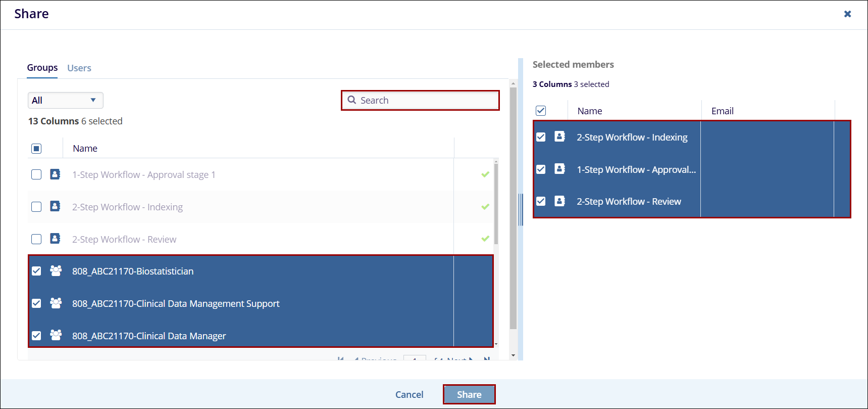
Task: Switch to the Users tab
Action: [79, 68]
